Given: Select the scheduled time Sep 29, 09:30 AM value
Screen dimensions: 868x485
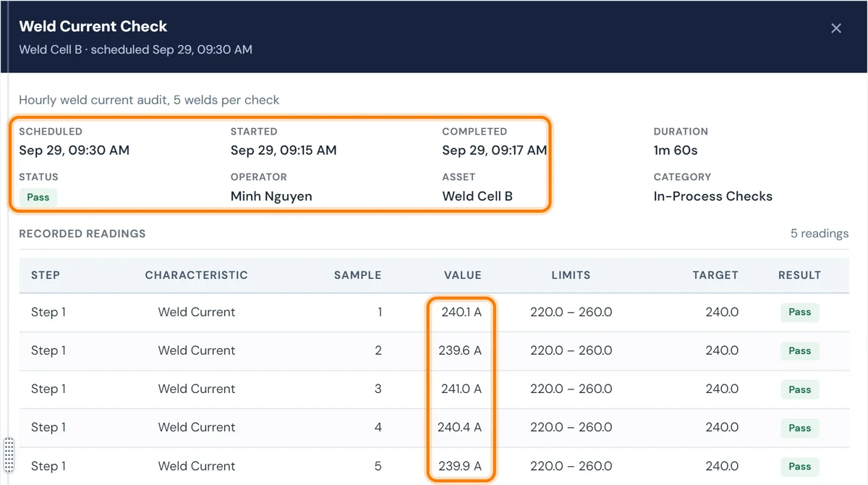Looking at the screenshot, I should click(74, 151).
